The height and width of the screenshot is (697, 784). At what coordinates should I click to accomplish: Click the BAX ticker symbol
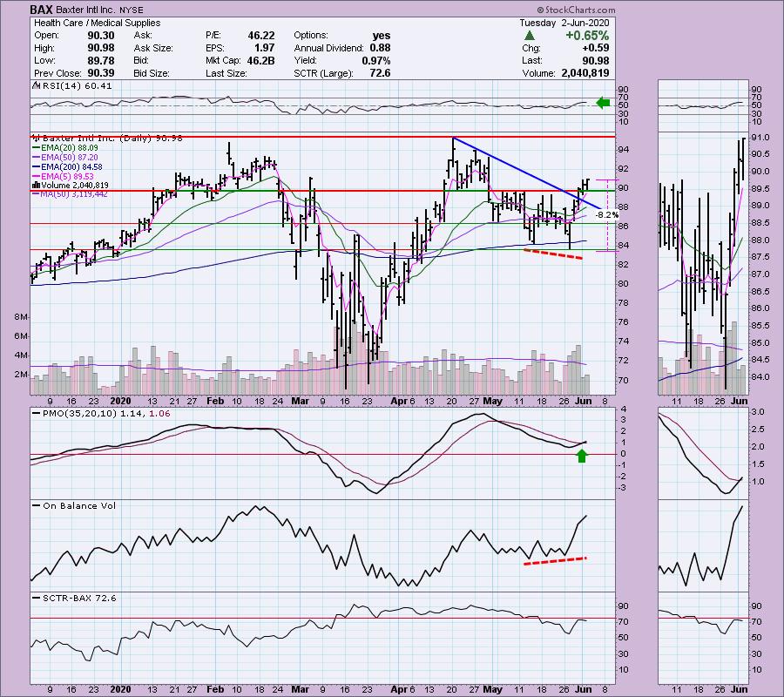tap(41, 10)
